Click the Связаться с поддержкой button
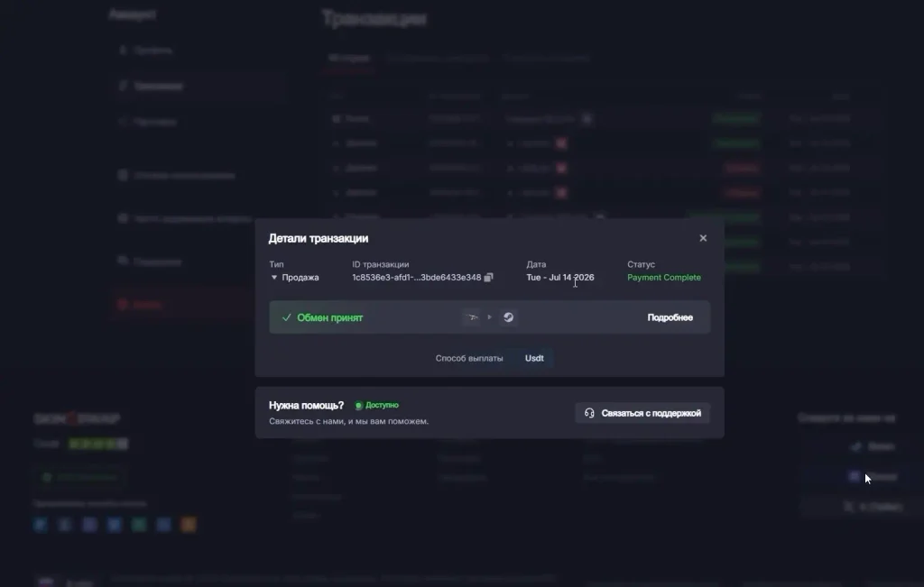The width and height of the screenshot is (924, 587). point(642,413)
